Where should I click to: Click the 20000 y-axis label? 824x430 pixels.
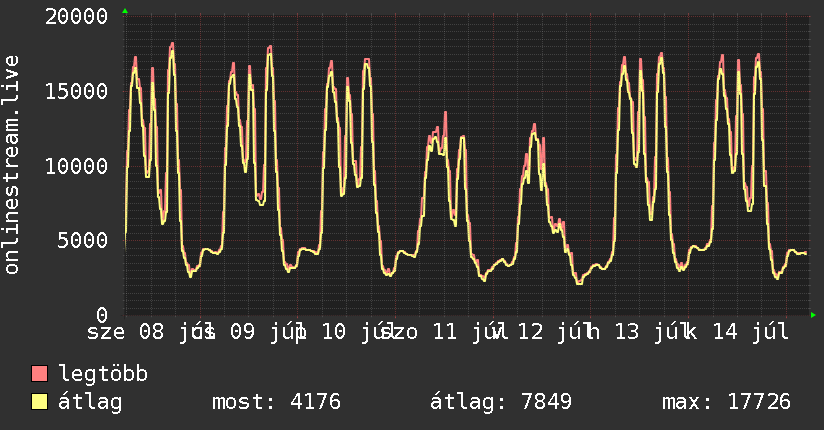pyautogui.click(x=77, y=16)
